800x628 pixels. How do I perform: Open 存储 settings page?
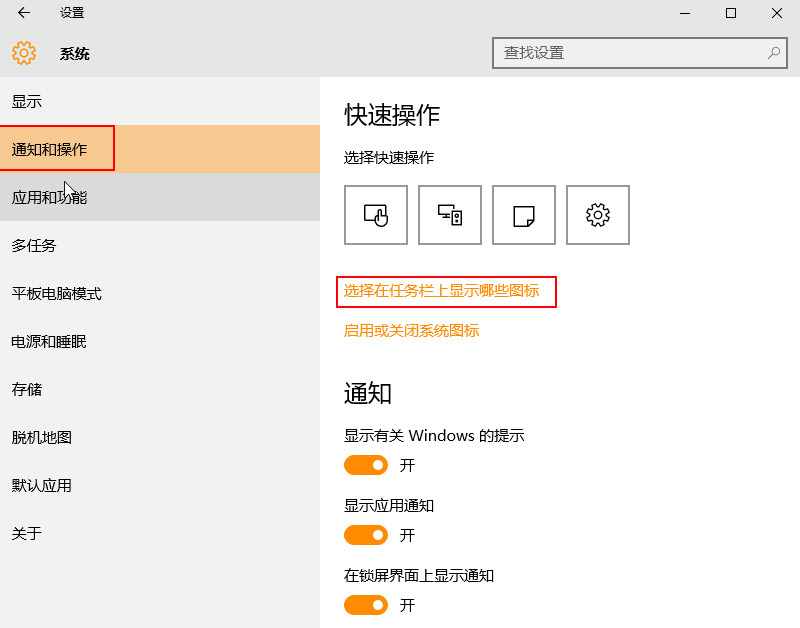point(160,389)
